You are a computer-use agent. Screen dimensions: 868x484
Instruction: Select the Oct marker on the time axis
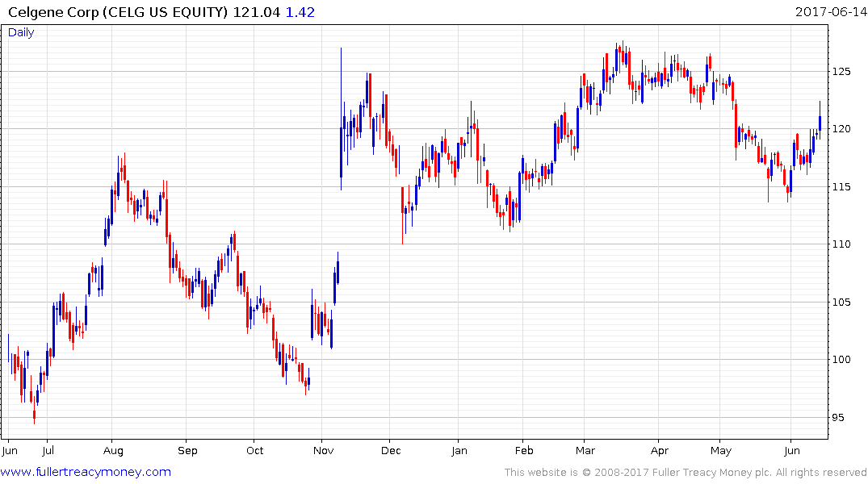(254, 450)
